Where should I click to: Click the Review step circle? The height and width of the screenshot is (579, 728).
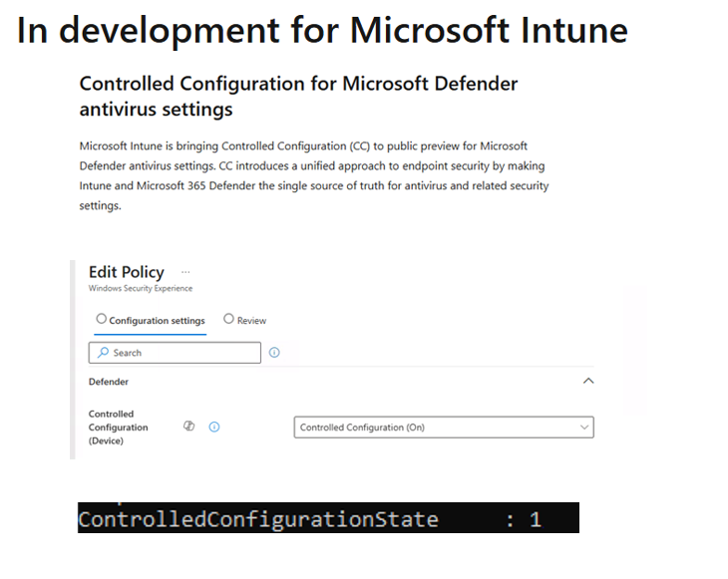[x=228, y=319]
